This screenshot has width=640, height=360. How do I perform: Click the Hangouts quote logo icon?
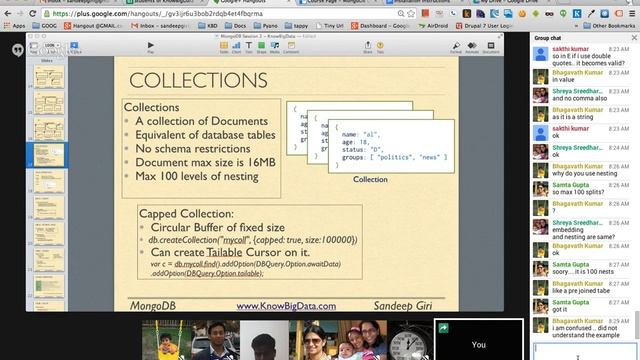click(18, 50)
